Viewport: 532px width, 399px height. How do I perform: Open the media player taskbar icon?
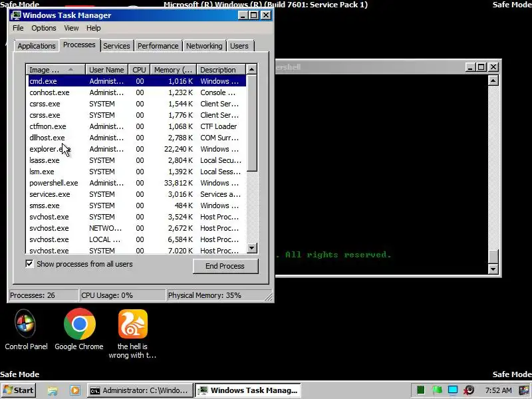click(75, 390)
